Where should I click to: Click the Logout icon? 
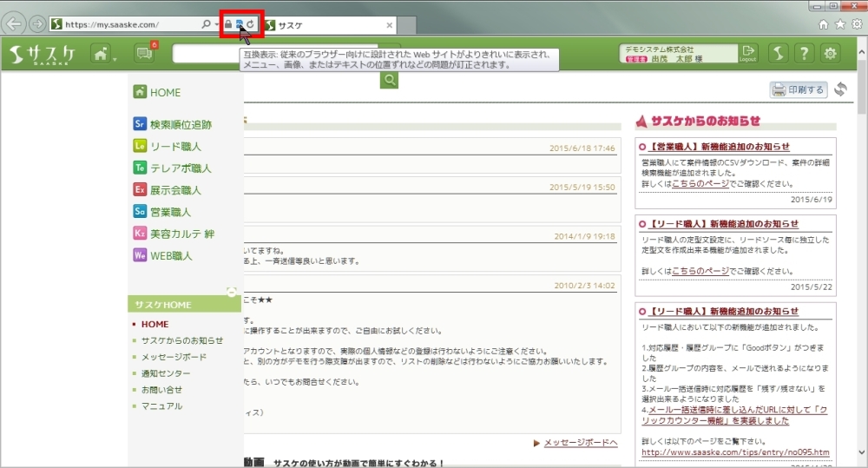click(747, 54)
